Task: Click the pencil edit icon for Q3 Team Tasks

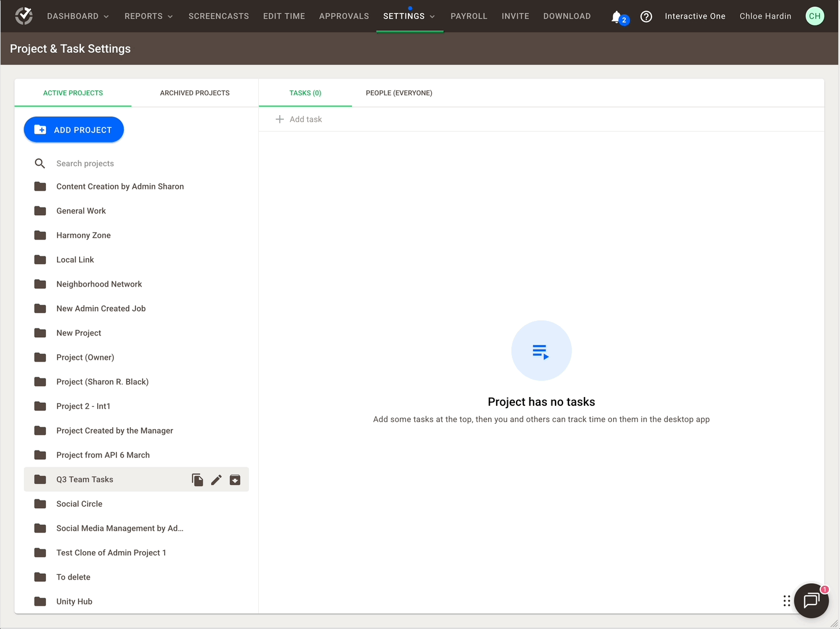Action: (x=216, y=480)
